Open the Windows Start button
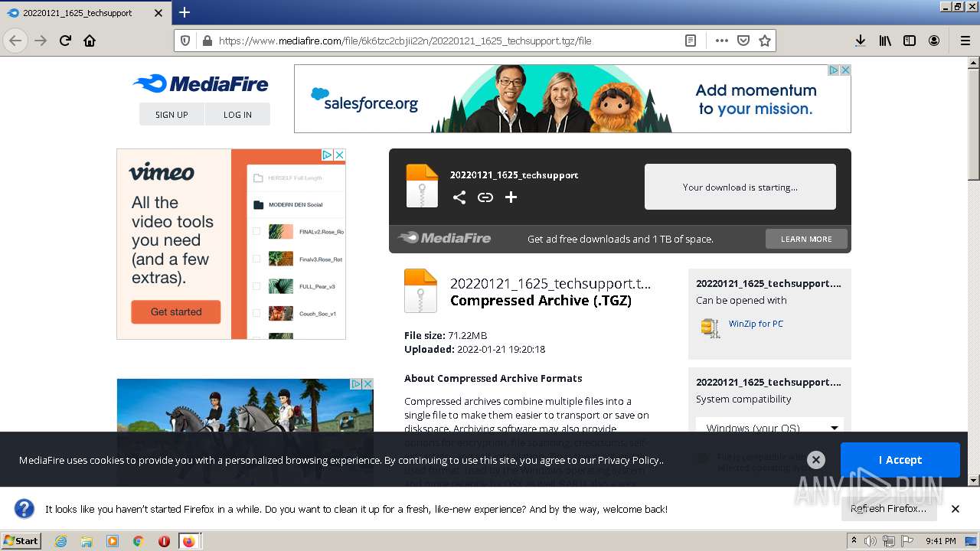 21,540
